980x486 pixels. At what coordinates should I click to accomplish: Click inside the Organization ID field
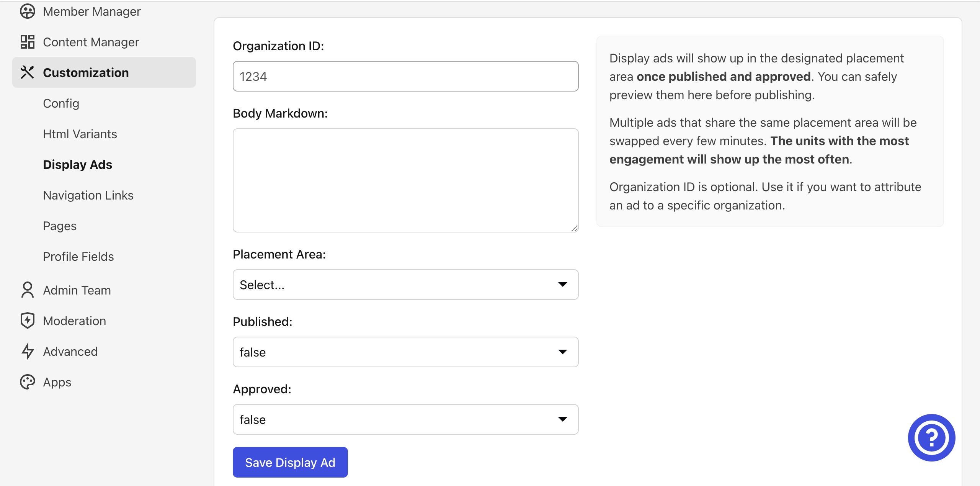coord(405,76)
